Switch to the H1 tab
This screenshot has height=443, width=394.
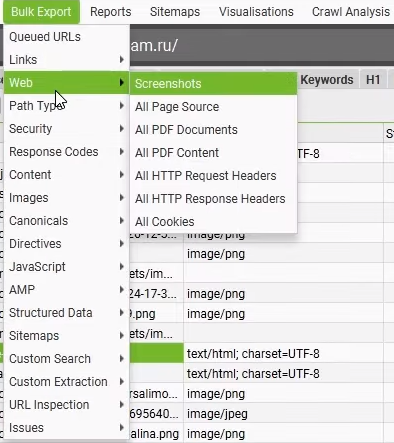[373, 80]
